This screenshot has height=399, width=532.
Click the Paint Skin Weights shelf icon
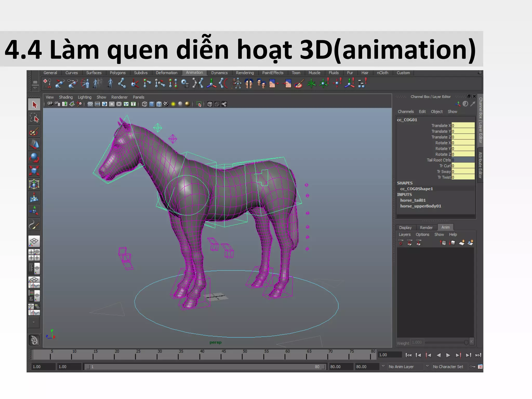(x=299, y=84)
